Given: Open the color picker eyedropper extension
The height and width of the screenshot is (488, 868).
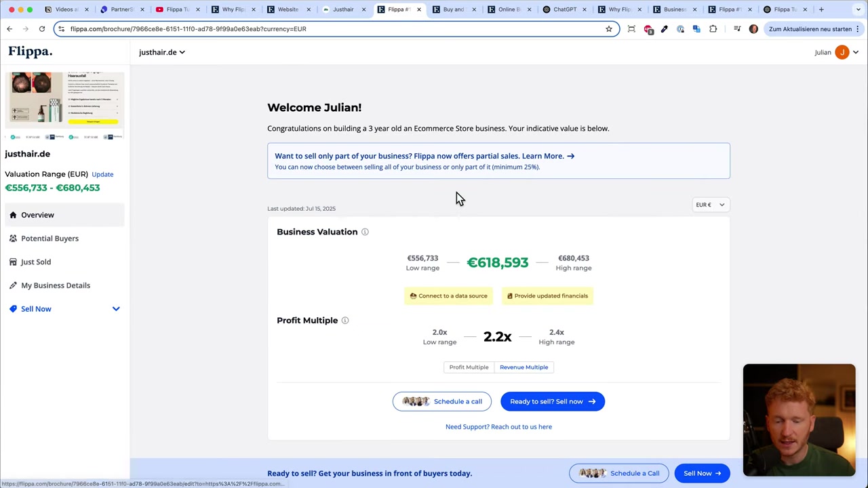Looking at the screenshot, I should coord(665,29).
